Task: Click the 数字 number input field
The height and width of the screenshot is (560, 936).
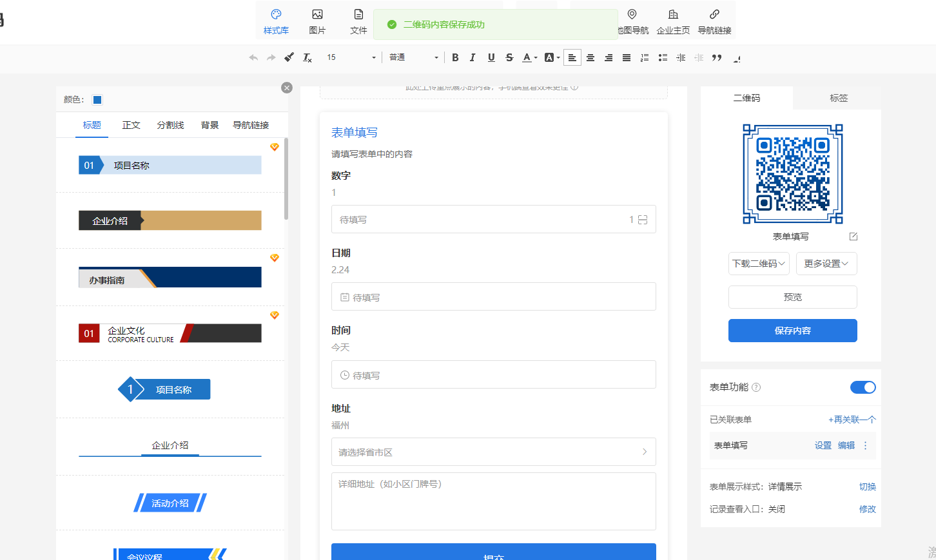Action: pos(493,219)
